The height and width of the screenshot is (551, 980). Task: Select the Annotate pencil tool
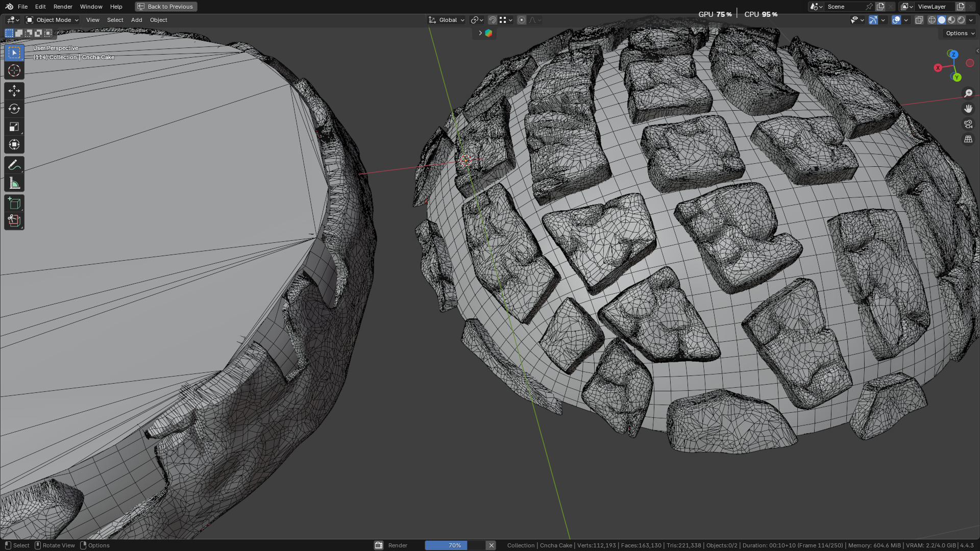point(14,165)
